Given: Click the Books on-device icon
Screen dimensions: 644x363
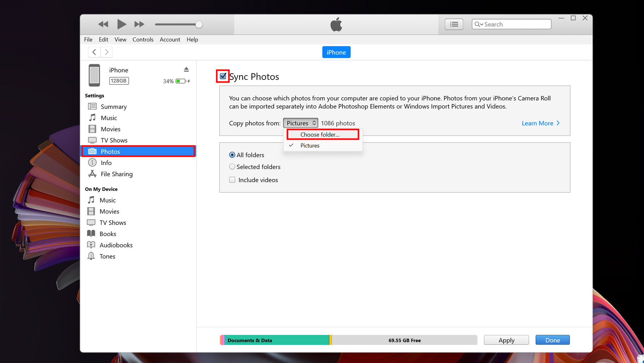Looking at the screenshot, I should [x=92, y=233].
